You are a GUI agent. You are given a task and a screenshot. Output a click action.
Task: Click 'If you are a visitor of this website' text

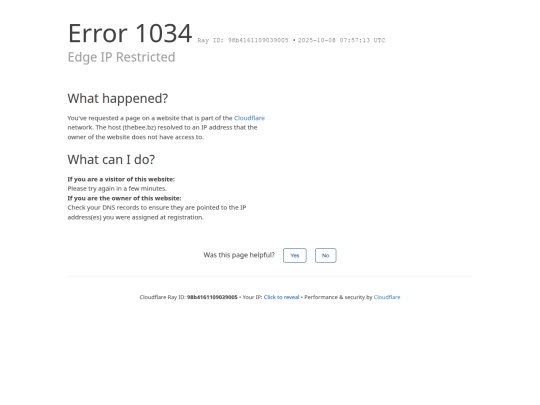click(121, 179)
